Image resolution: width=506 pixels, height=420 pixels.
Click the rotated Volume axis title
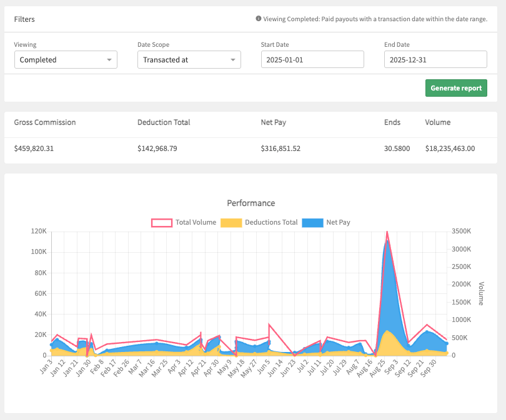coord(481,293)
